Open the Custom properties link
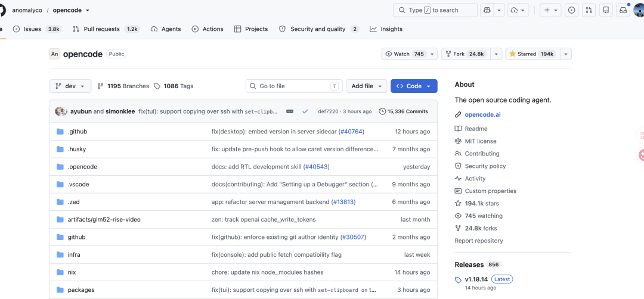644x299 pixels. tap(491, 191)
